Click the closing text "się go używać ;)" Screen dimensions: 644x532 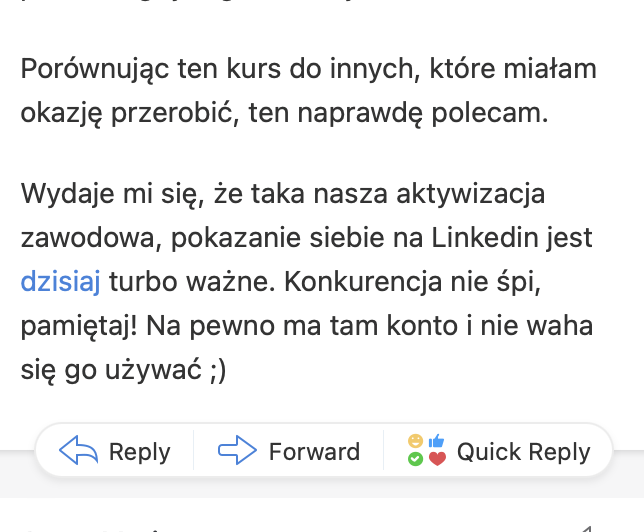pos(124,368)
